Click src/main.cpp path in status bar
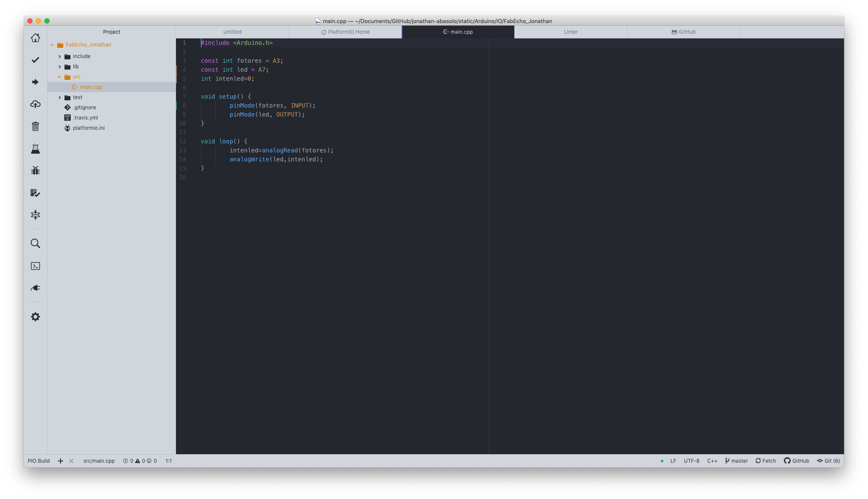 click(99, 461)
